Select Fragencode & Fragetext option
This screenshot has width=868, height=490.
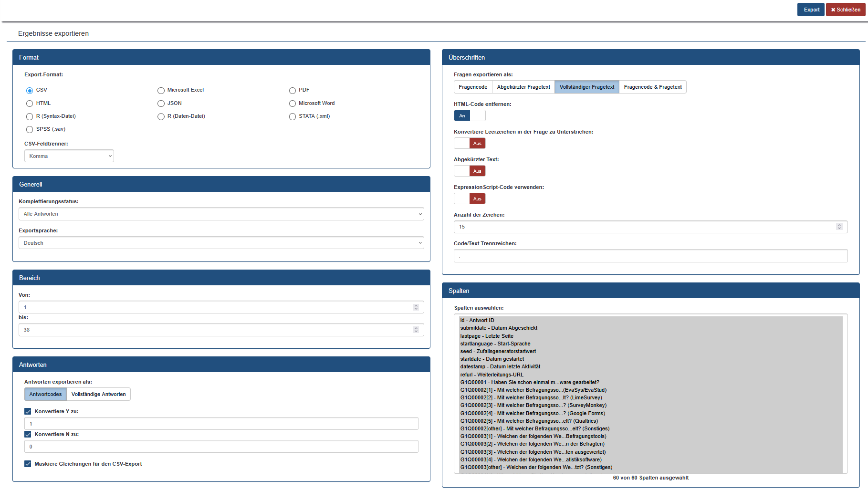point(652,87)
